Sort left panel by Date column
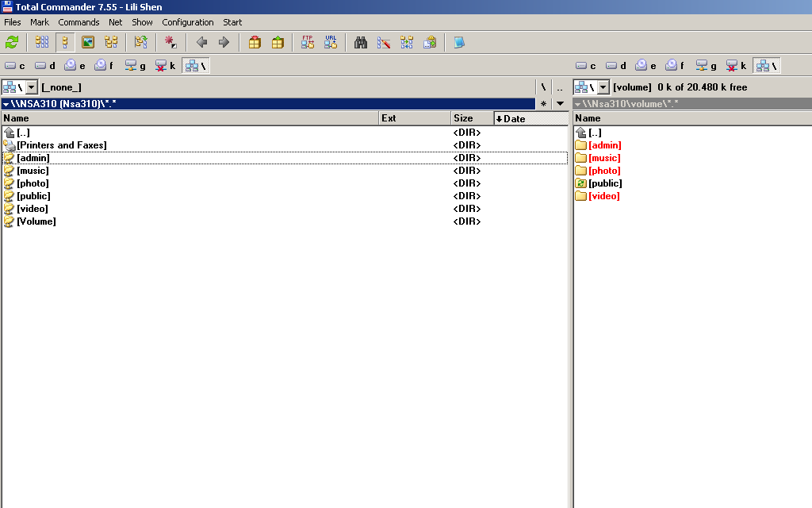Screen dimensions: 812x508 pos(531,118)
